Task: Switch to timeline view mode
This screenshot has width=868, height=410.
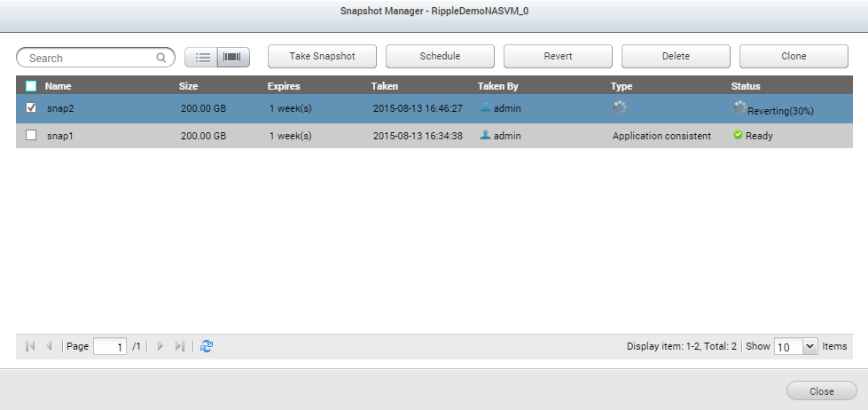Action: [x=233, y=57]
